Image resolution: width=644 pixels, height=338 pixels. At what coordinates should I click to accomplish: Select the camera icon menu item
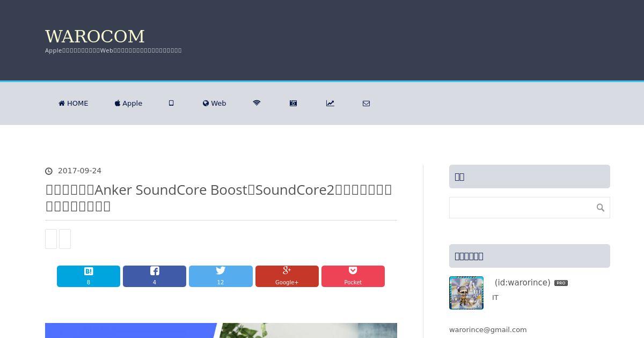(293, 103)
